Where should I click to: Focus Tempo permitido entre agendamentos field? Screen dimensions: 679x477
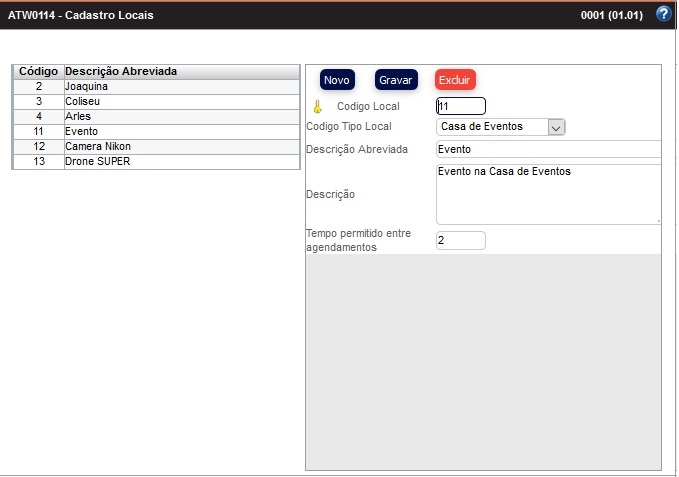pos(461,241)
